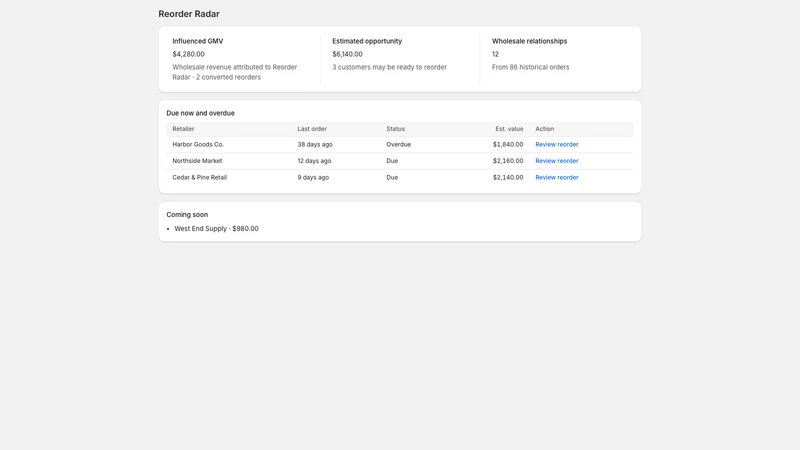Select the Northside Market retailer cell
Screen dimensions: 800x450
click(x=197, y=161)
